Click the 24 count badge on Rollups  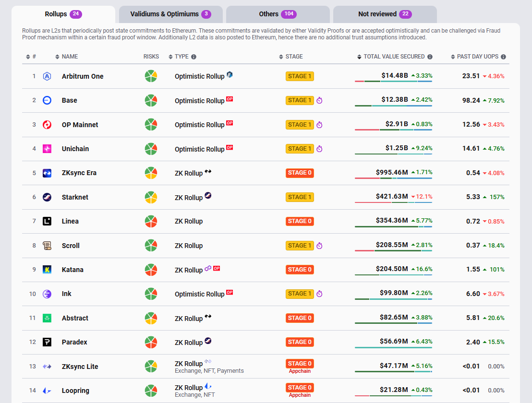tap(76, 14)
